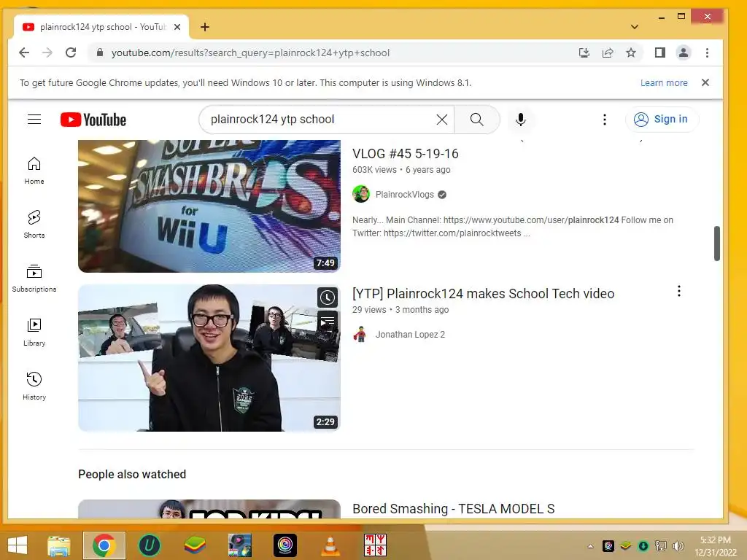Click the install app icon in address bar

(x=584, y=52)
